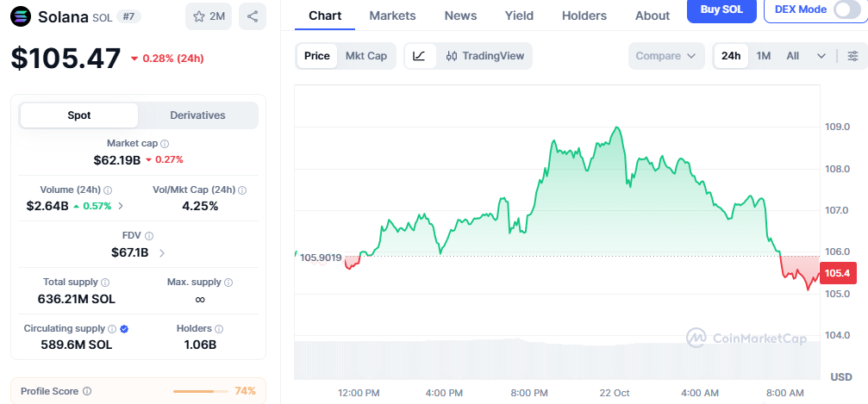Click info icon next to Market cap
Image resolution: width=868 pixels, height=404 pixels.
pyautogui.click(x=165, y=144)
